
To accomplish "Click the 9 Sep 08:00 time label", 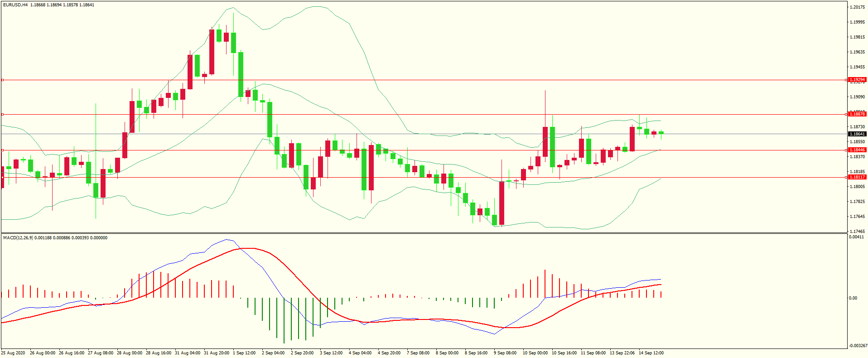I will click(505, 353).
